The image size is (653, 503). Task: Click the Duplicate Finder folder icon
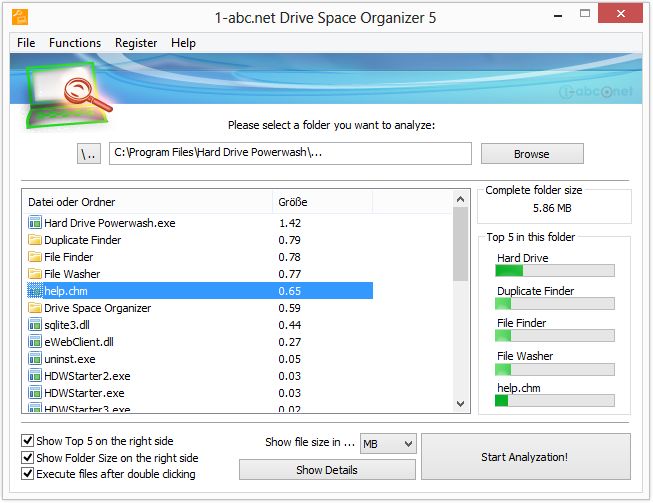35,240
